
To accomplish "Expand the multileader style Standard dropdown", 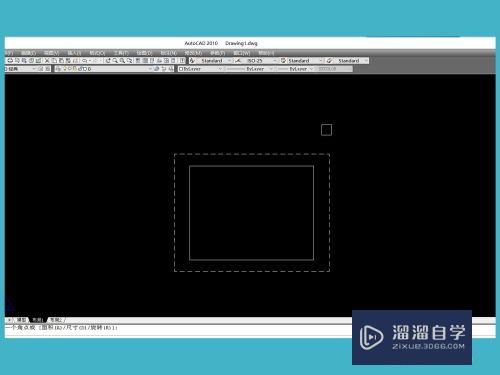I will (366, 61).
